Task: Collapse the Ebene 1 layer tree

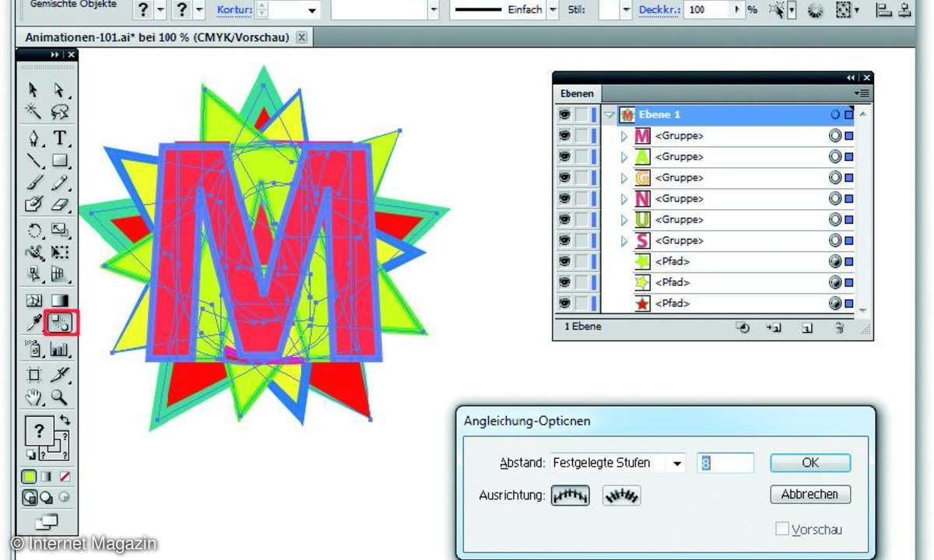Action: pos(609,114)
